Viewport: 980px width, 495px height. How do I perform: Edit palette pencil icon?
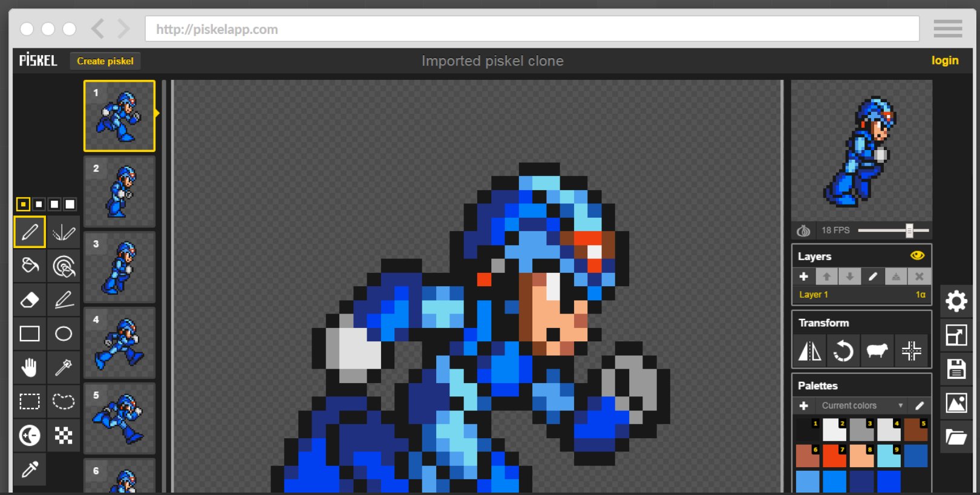click(x=920, y=405)
